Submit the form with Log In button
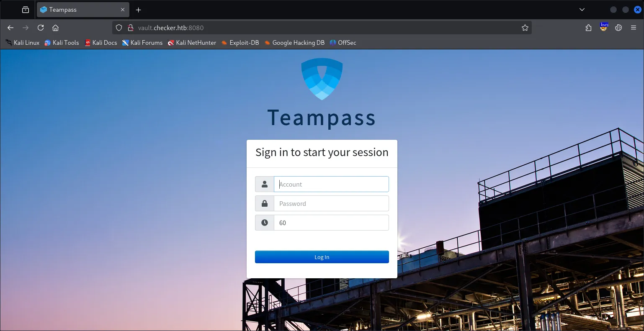This screenshot has height=331, width=644. (x=322, y=257)
